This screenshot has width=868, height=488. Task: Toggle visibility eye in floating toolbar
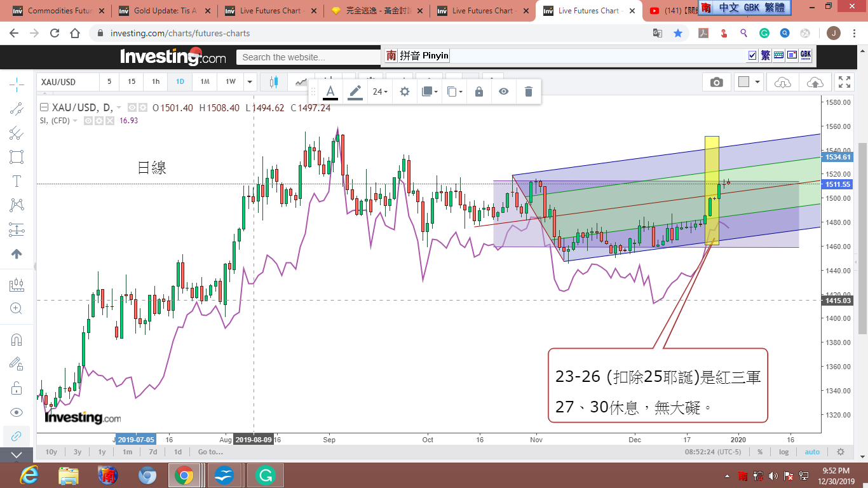(503, 91)
